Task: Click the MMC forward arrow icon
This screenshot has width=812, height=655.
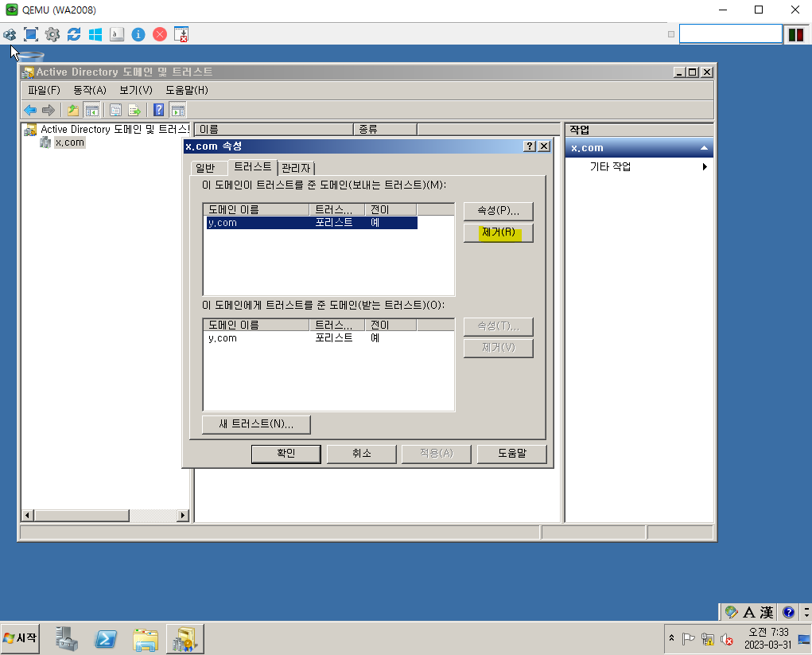Action: coord(49,110)
